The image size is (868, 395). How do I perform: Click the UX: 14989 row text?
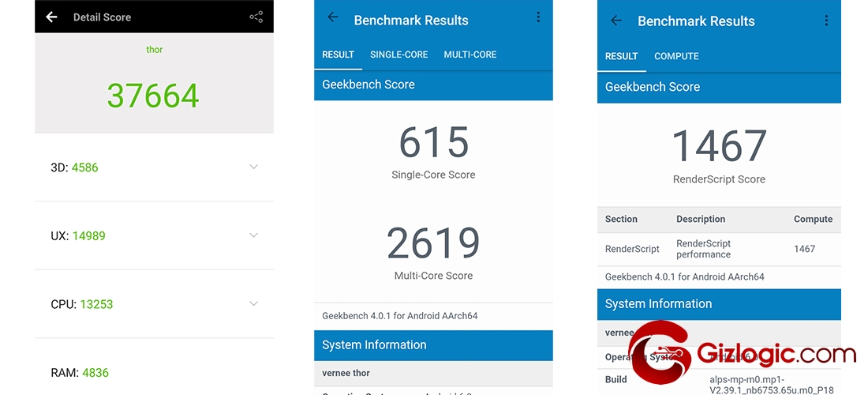[x=77, y=236]
